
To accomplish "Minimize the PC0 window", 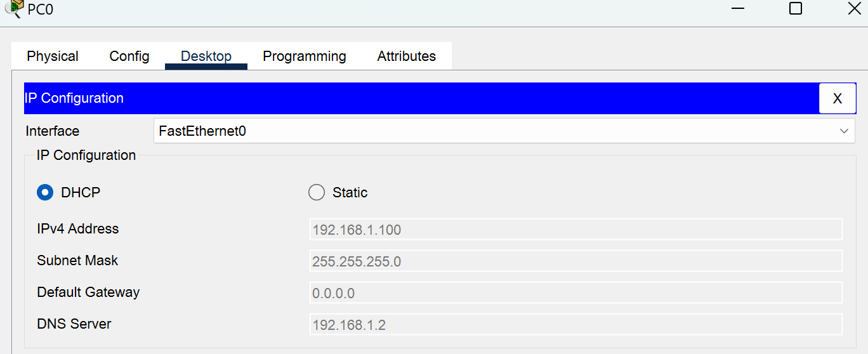I will (x=737, y=8).
